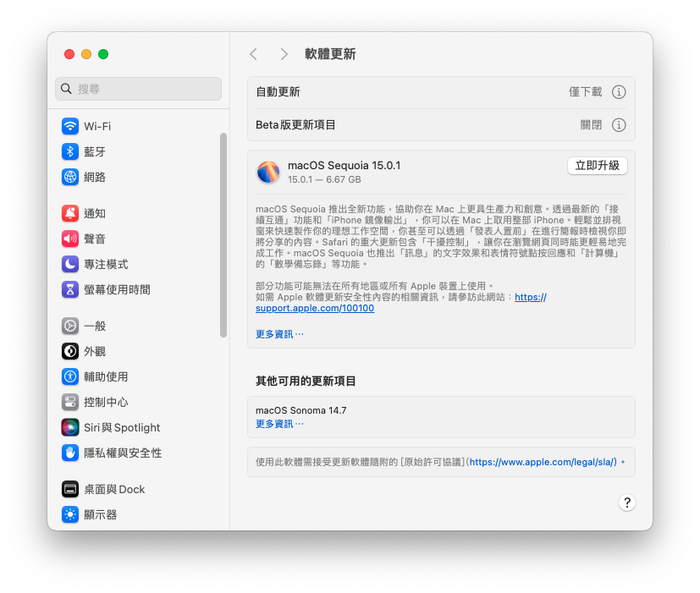Click the 15.0.1 — 6.67 GB size text

pos(324,180)
